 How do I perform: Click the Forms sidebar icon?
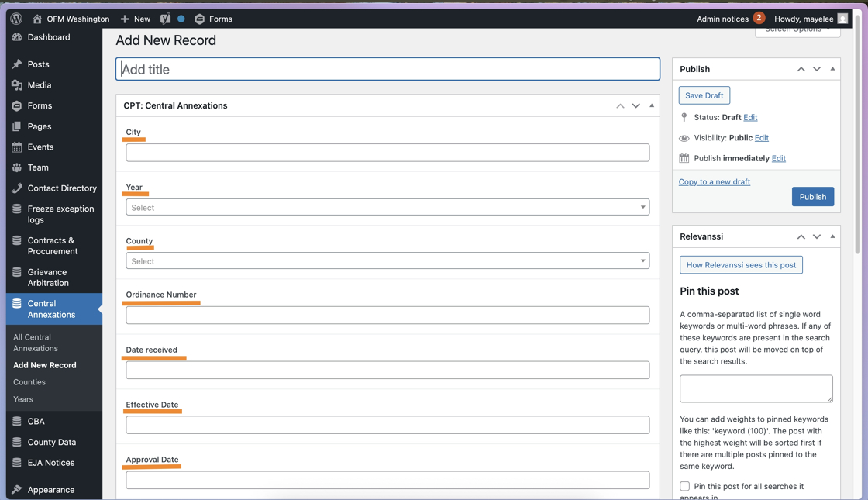click(16, 105)
